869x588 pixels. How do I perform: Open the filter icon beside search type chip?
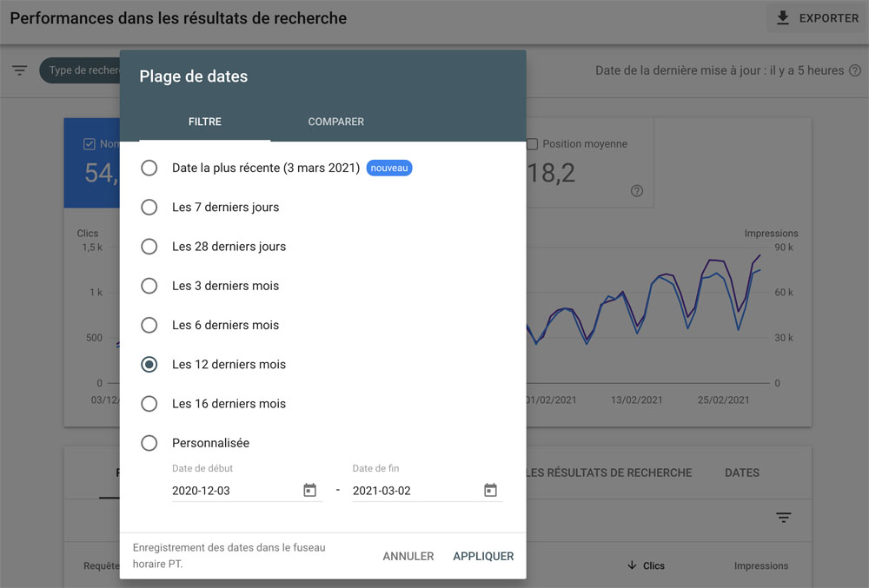click(x=19, y=70)
